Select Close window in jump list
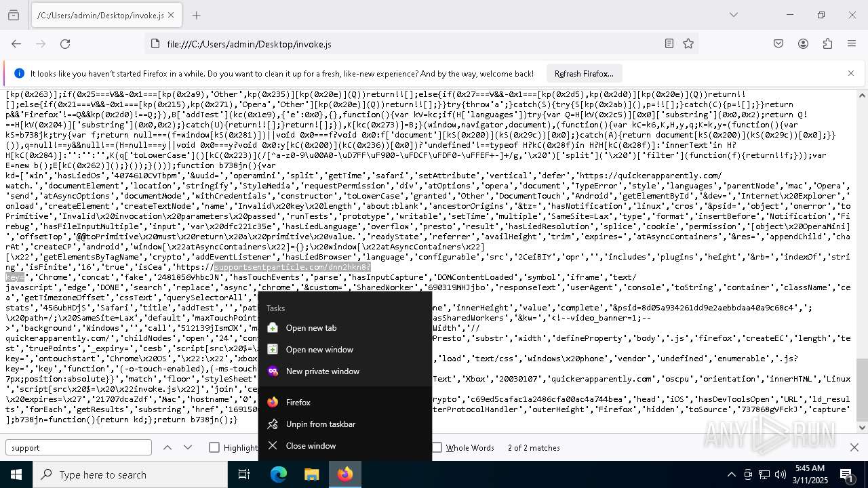This screenshot has width=868, height=488. pos(345,446)
